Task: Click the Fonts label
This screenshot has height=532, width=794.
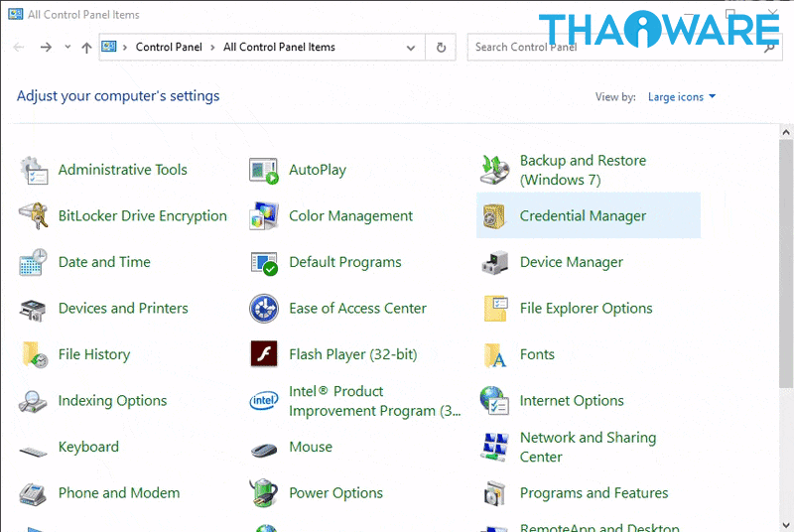Action: [537, 354]
